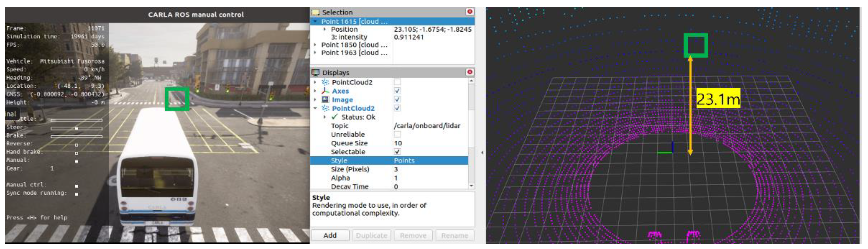Disable the Axes display checkbox
868x249 pixels.
pos(397,91)
